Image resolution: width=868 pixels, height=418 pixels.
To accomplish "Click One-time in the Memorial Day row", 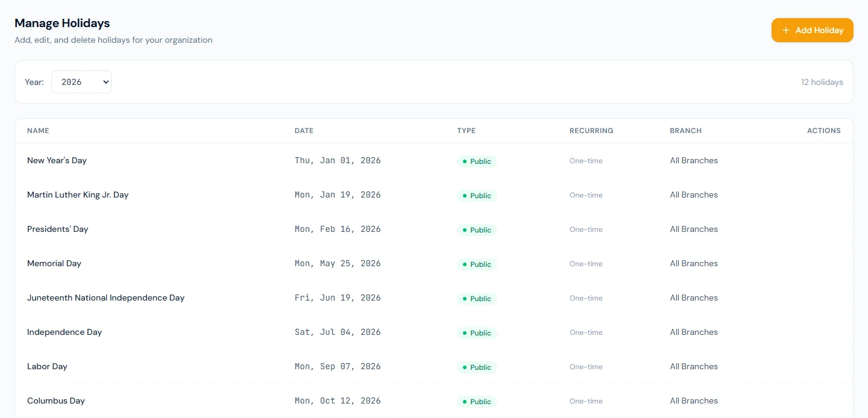I will [586, 264].
